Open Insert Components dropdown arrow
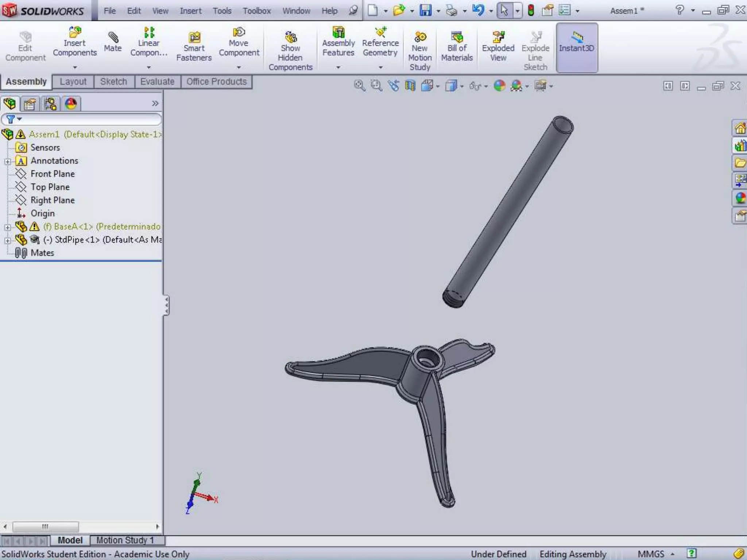 tap(75, 67)
